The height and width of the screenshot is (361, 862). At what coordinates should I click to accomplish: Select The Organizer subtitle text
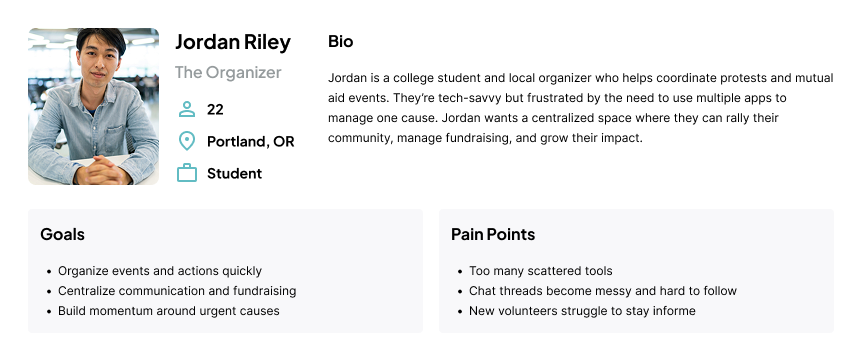coord(228,72)
